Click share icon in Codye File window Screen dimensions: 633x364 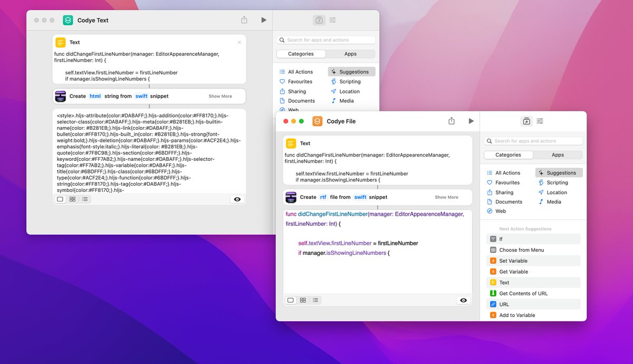coord(452,121)
